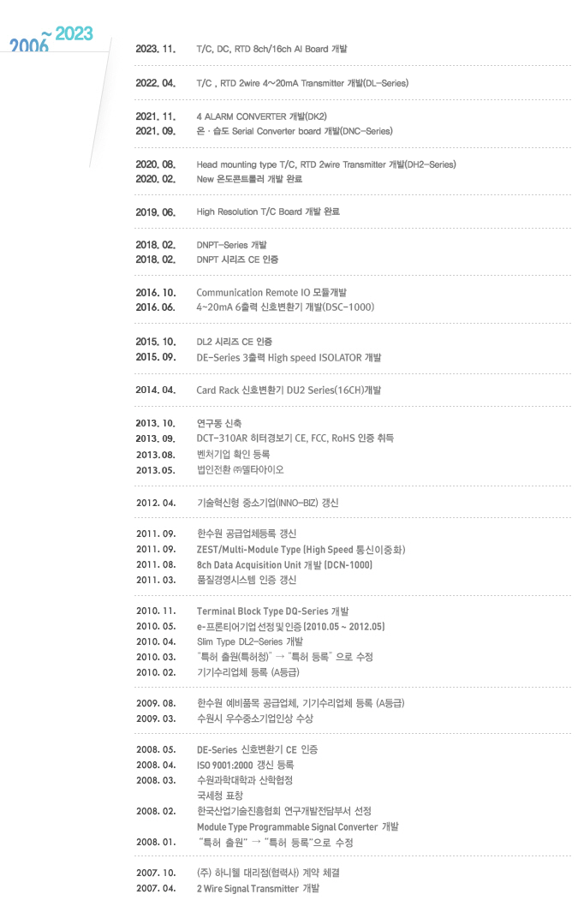Image resolution: width=578 pixels, height=924 pixels.
Task: Select the INNO-BIZ 갱신 entry
Action: pyautogui.click(x=267, y=503)
